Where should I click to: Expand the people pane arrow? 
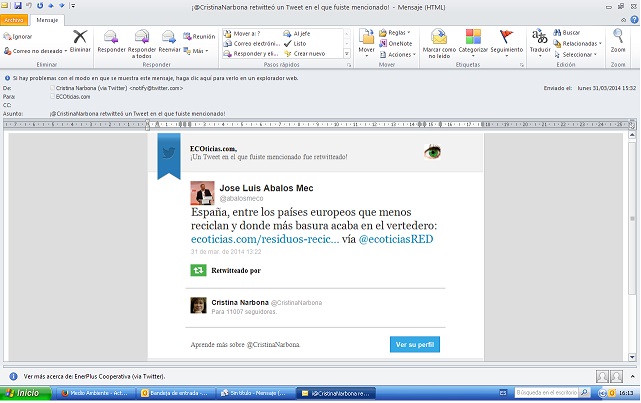(x=632, y=376)
